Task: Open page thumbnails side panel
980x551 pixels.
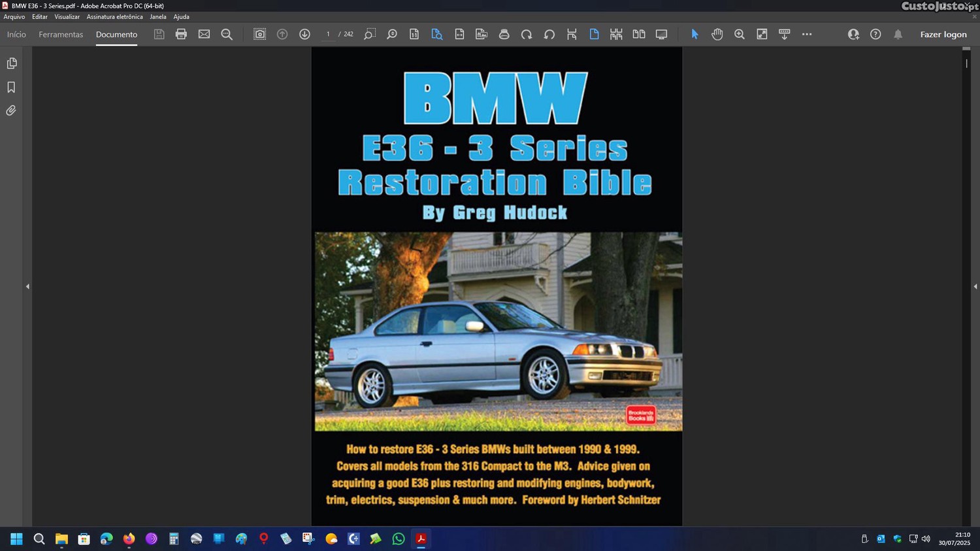Action: pos(11,63)
